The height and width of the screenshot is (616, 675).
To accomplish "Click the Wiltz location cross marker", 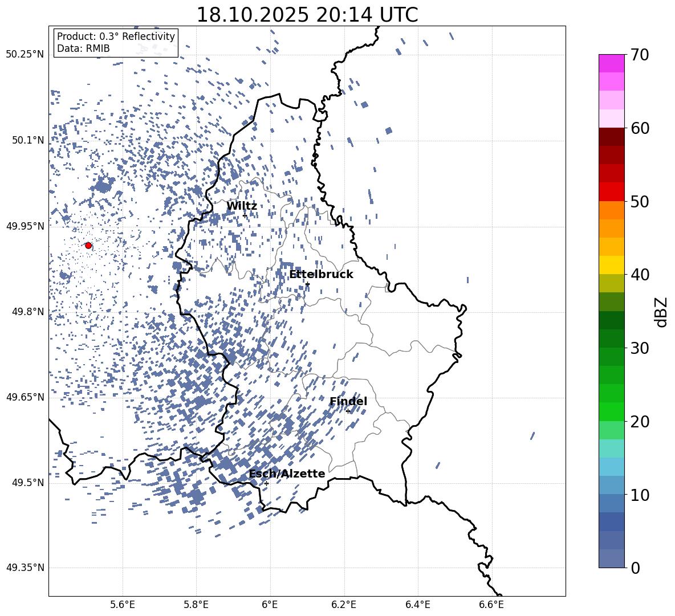I will (x=245, y=215).
